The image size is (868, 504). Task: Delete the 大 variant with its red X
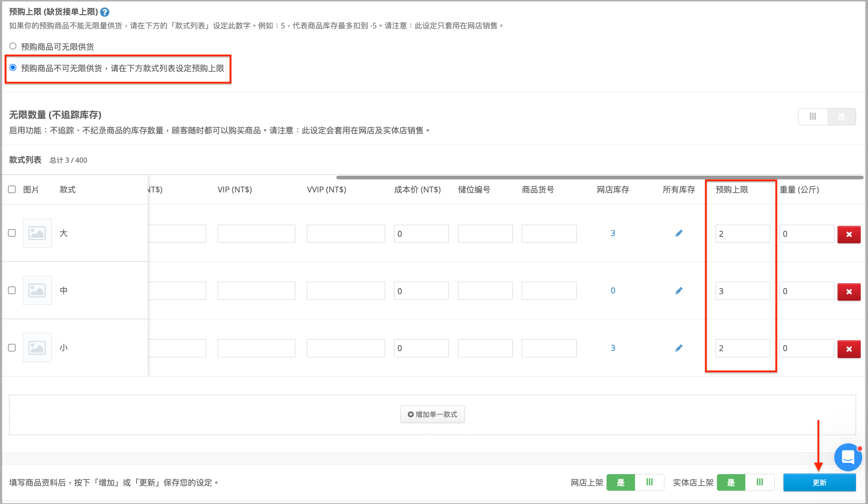(849, 234)
